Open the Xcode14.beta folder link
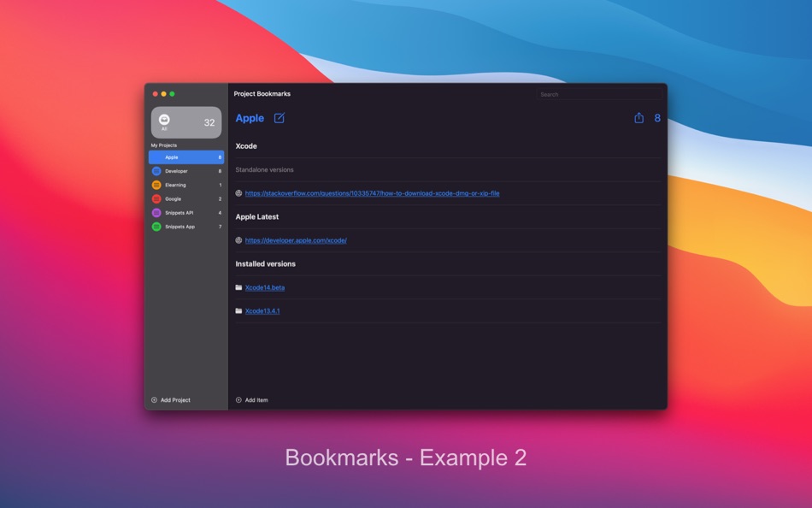This screenshot has height=508, width=812. pos(265,287)
